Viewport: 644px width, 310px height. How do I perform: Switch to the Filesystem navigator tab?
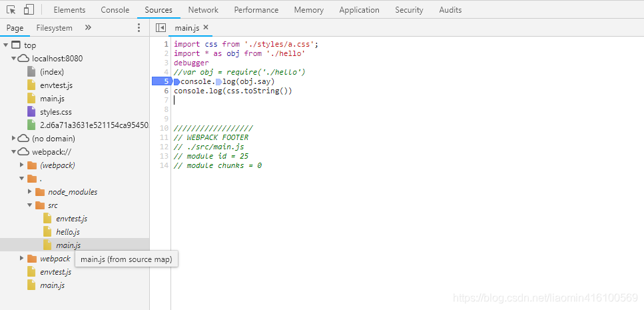54,28
